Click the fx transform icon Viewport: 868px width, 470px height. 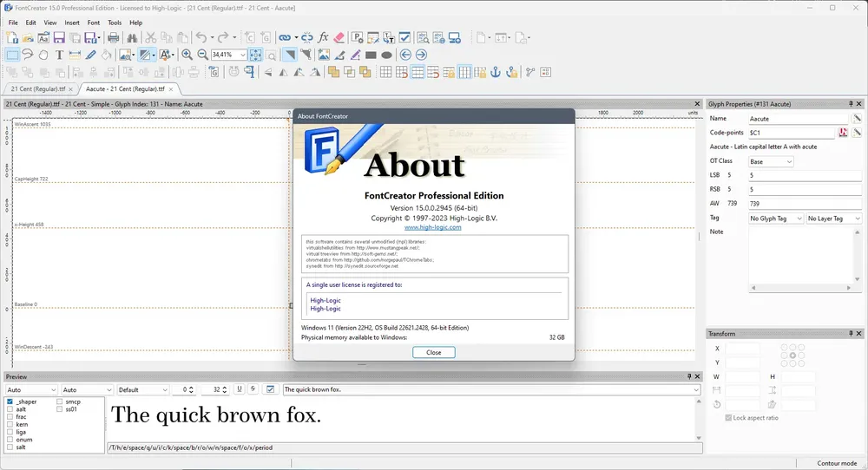(x=323, y=37)
